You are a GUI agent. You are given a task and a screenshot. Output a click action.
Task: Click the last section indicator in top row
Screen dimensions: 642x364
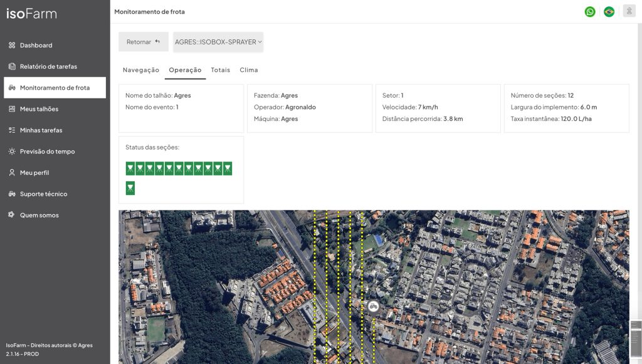tap(227, 169)
